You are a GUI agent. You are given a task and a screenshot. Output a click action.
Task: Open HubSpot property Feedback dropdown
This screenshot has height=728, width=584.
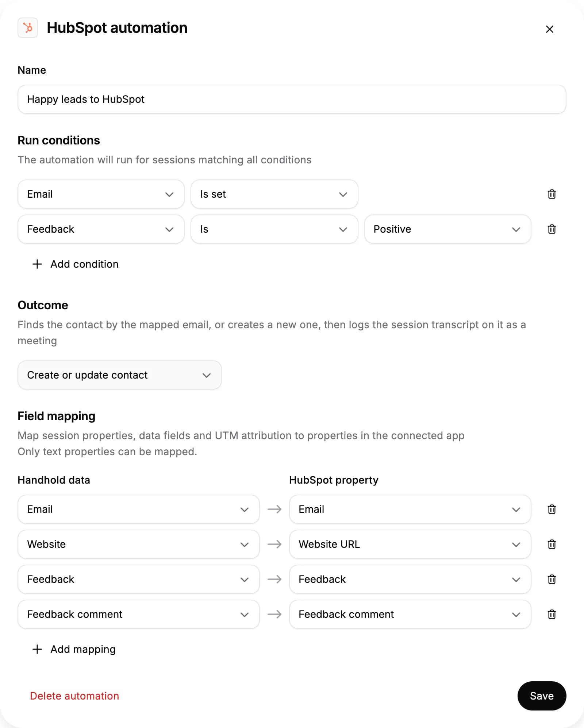coord(410,579)
